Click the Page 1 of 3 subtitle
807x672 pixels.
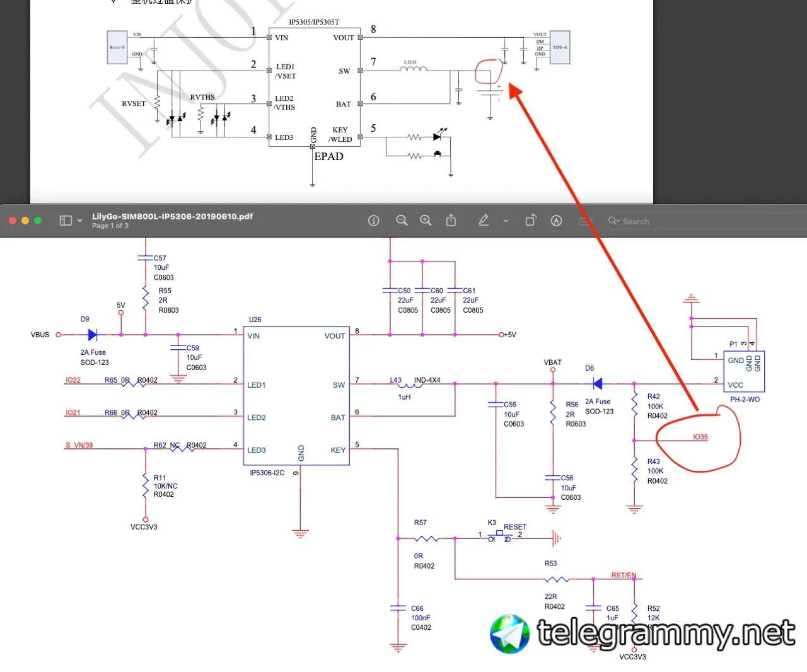110,226
